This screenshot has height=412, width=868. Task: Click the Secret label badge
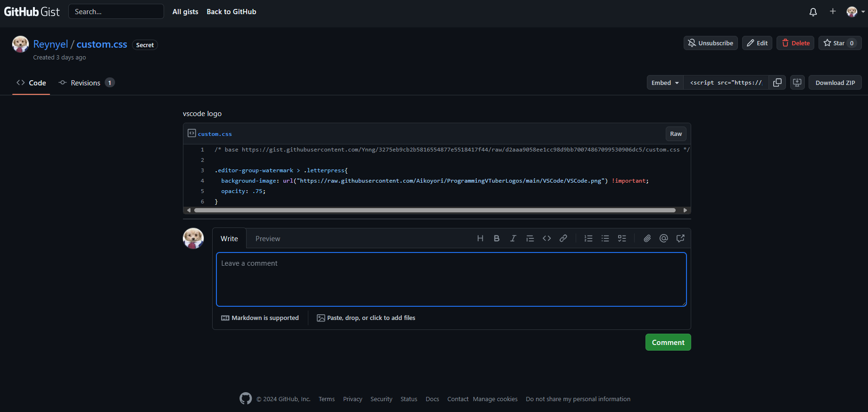coord(145,45)
